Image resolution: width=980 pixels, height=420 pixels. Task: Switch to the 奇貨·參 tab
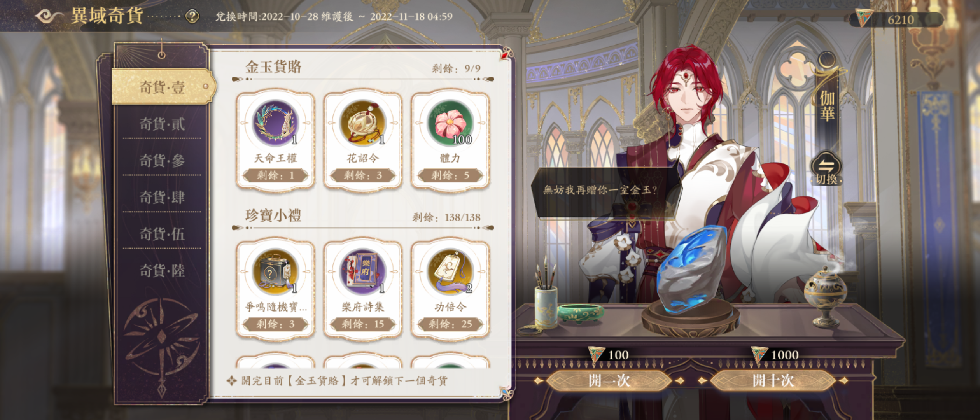[x=162, y=161]
